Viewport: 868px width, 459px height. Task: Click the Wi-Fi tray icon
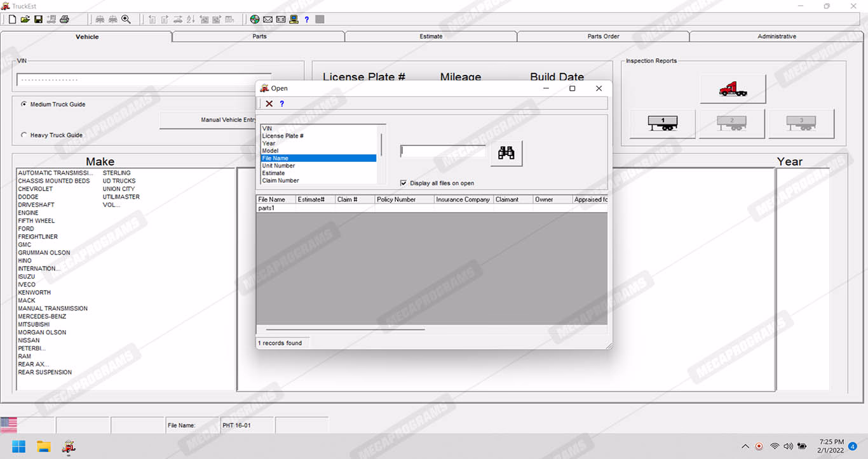click(775, 446)
